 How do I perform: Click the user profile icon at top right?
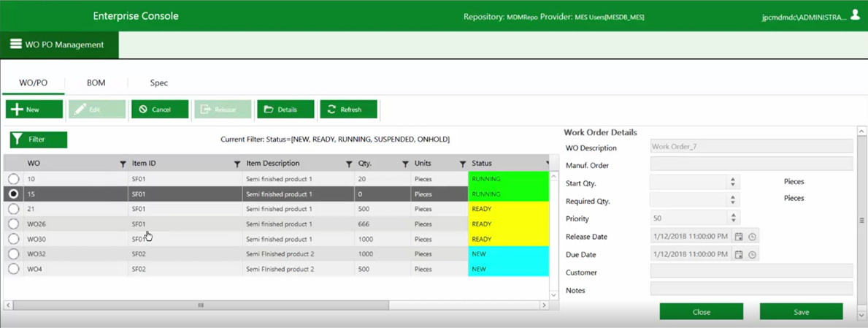tap(856, 15)
